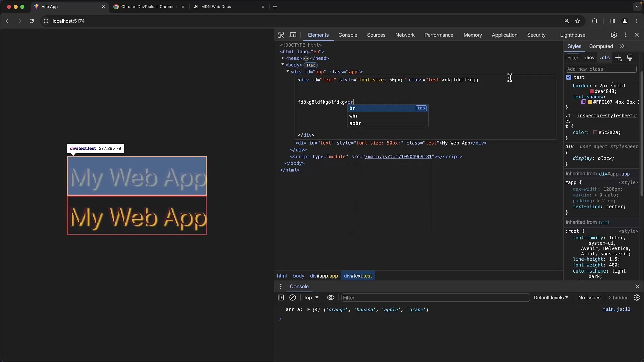Click the Console panel tab

coord(347,35)
